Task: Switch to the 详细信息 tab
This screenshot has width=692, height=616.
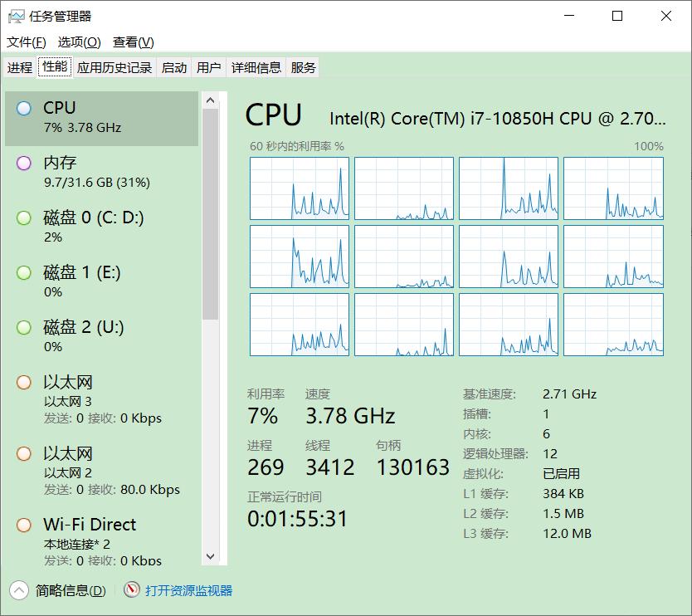Action: tap(256, 68)
